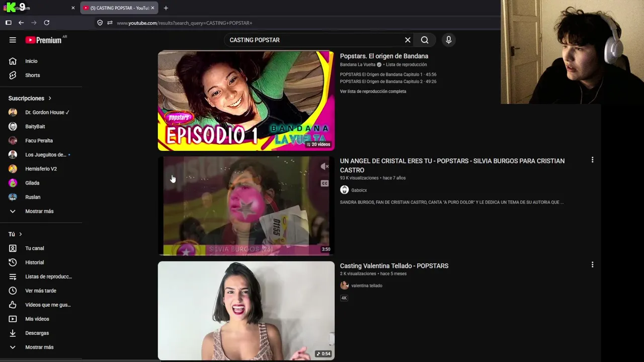Open Casting Valentina Tellado - POPSTARS title
The width and height of the screenshot is (644, 362).
pyautogui.click(x=394, y=265)
